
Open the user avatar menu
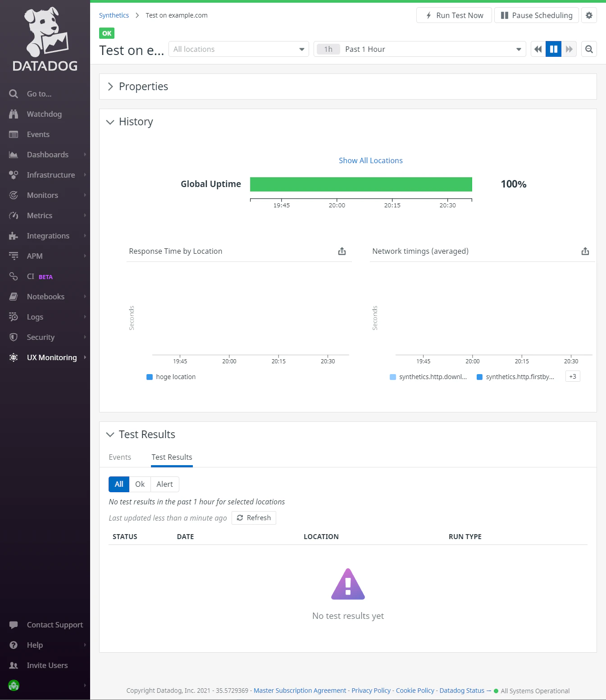[14, 686]
